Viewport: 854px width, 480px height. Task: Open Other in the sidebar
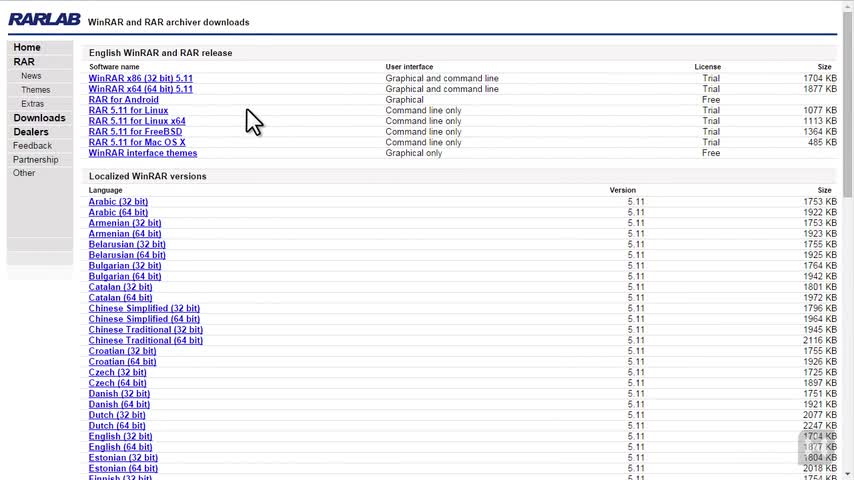click(24, 173)
